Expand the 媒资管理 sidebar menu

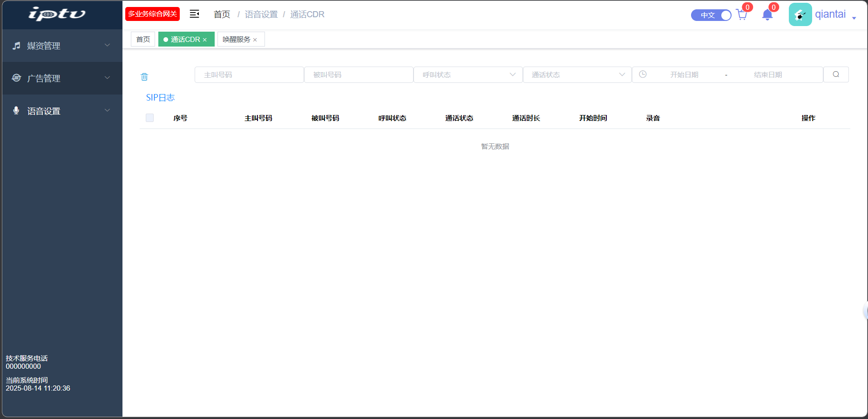(61, 46)
